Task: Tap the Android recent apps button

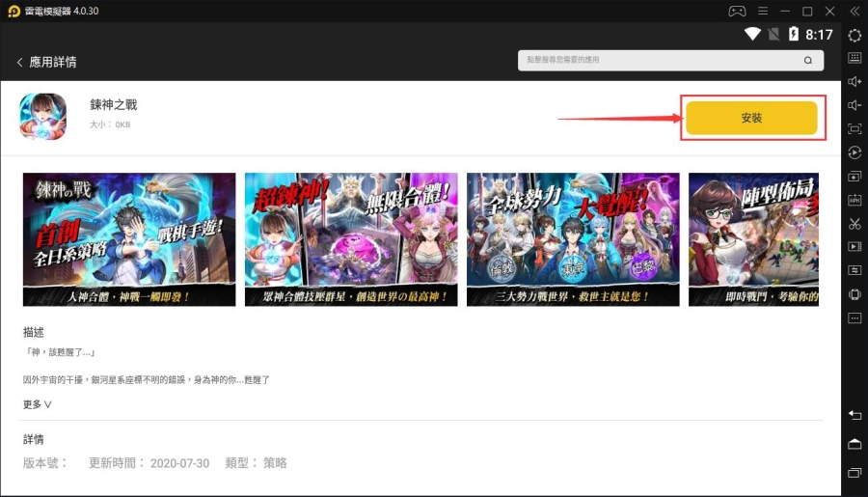Action: [x=854, y=473]
